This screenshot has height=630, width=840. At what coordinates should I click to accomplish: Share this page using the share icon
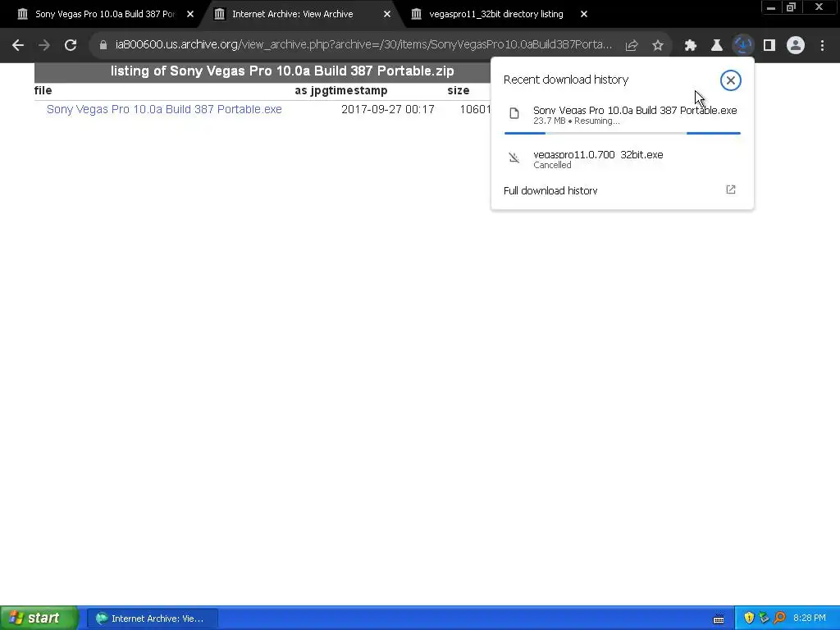[632, 46]
